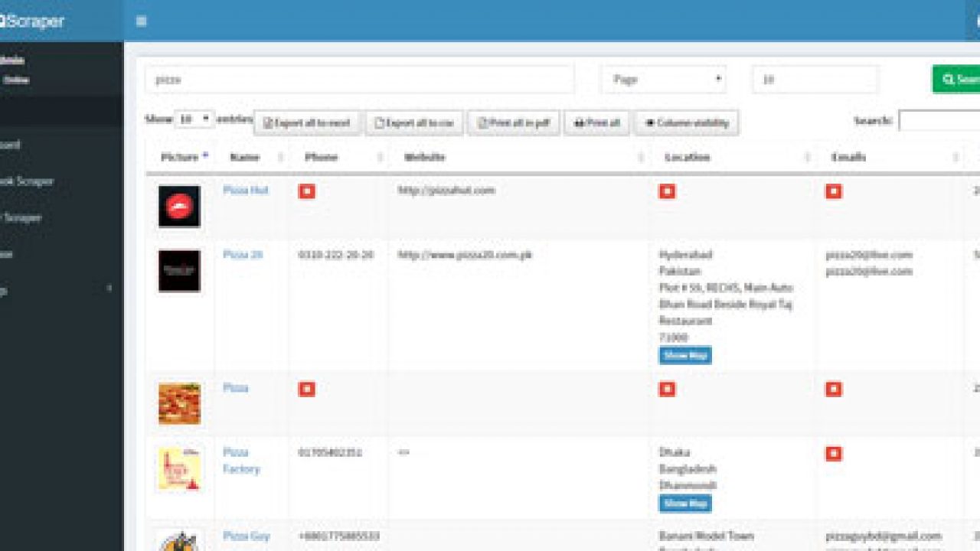
Task: Open the Pizza 20 name link
Action: click(243, 254)
